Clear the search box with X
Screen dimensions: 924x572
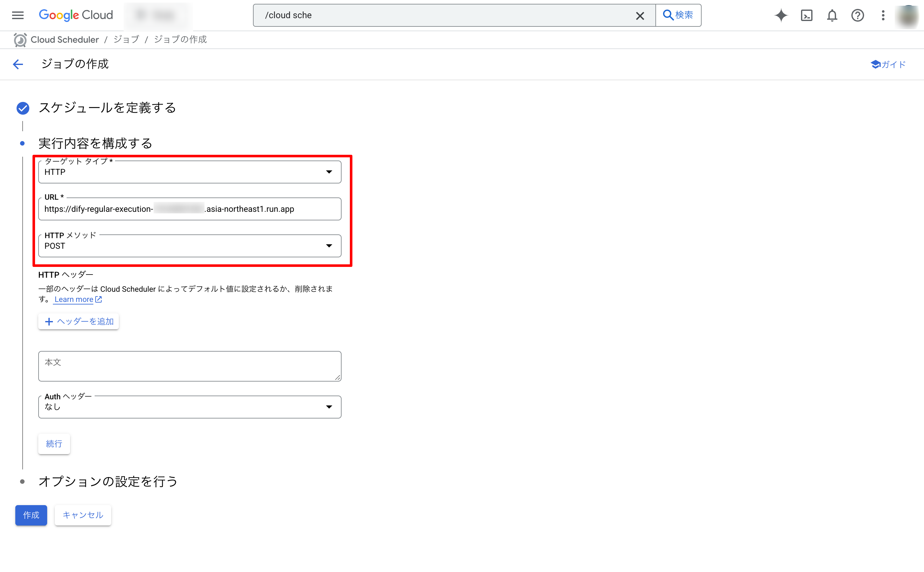(x=640, y=16)
